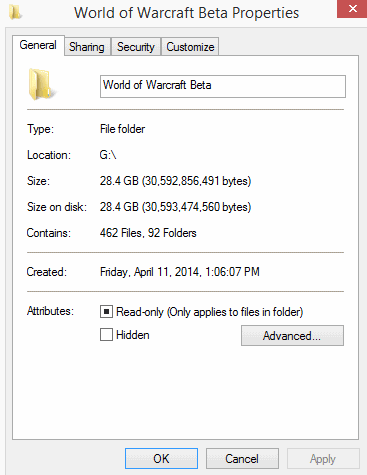Dismiss the dialog with Cancel

(242, 459)
